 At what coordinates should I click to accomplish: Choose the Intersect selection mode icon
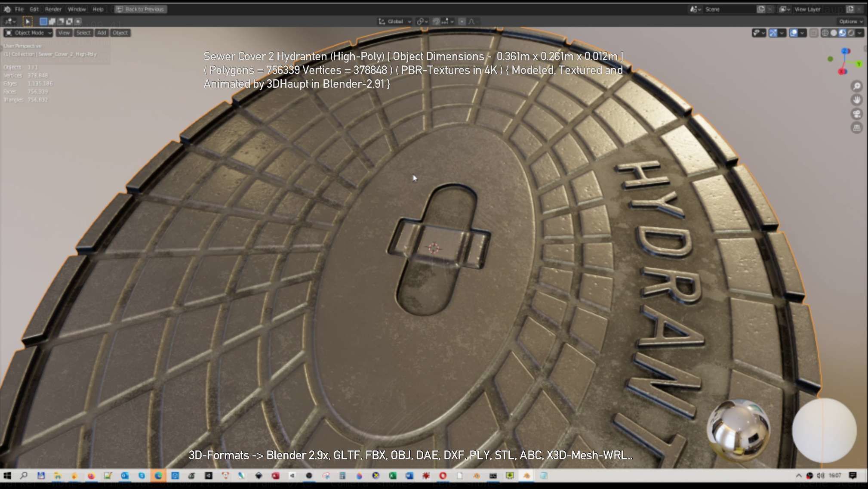(x=78, y=21)
